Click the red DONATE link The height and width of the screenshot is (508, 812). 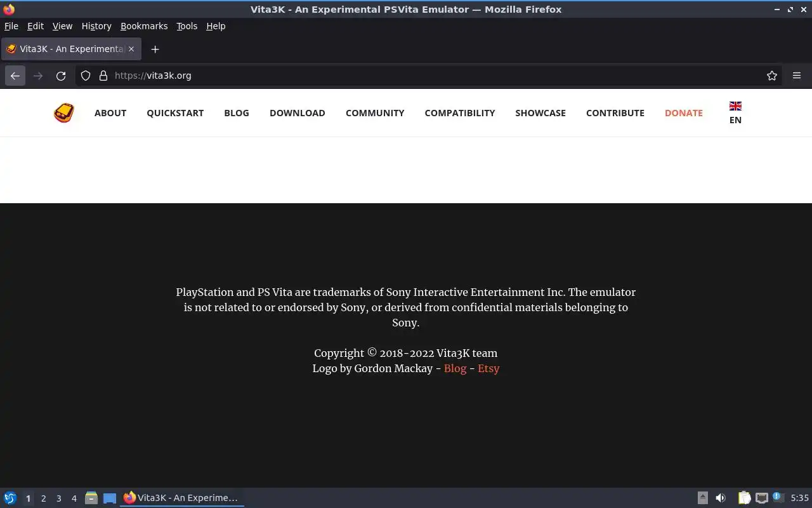(x=684, y=113)
